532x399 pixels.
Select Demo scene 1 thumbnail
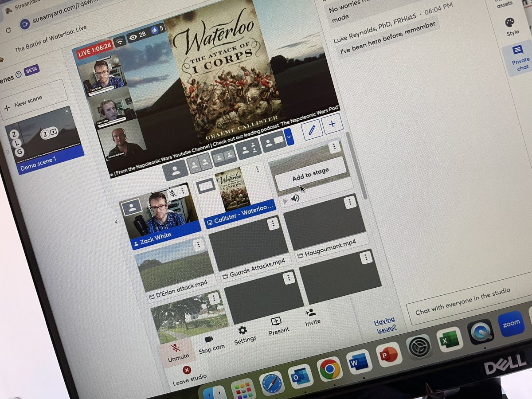pos(44,141)
